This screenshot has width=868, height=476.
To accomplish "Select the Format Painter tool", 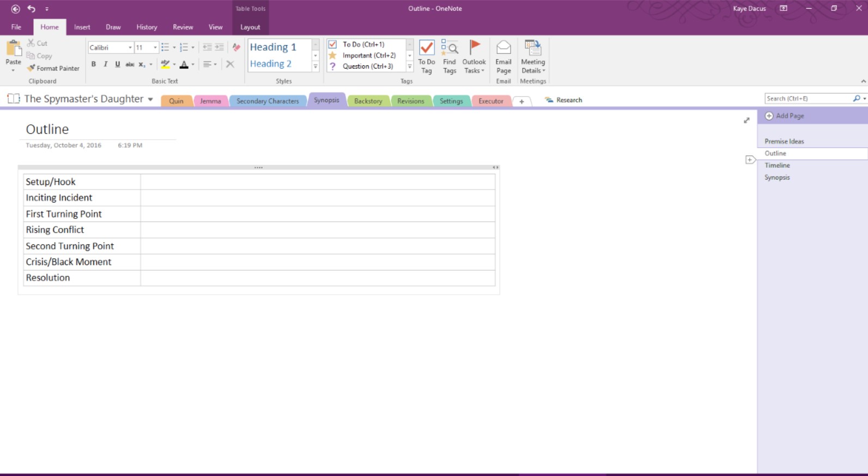I will 53,68.
